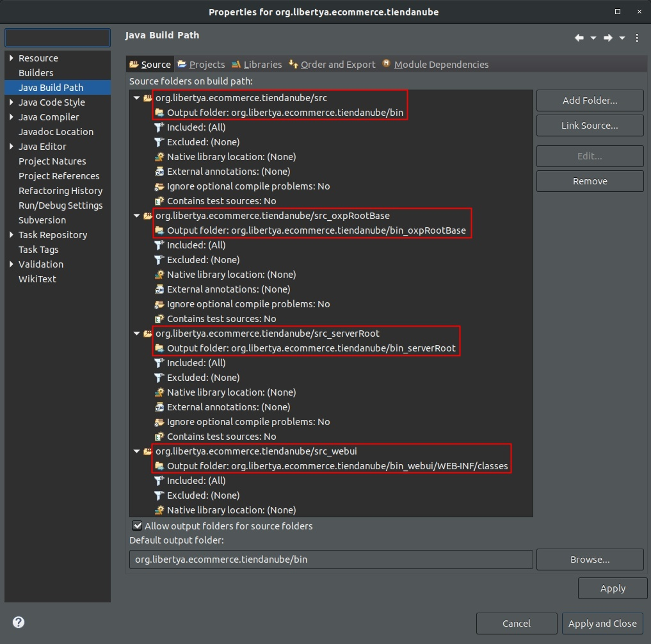Collapse the src_serverRoot source folder node
Viewport: 651px width, 644px height.
136,334
